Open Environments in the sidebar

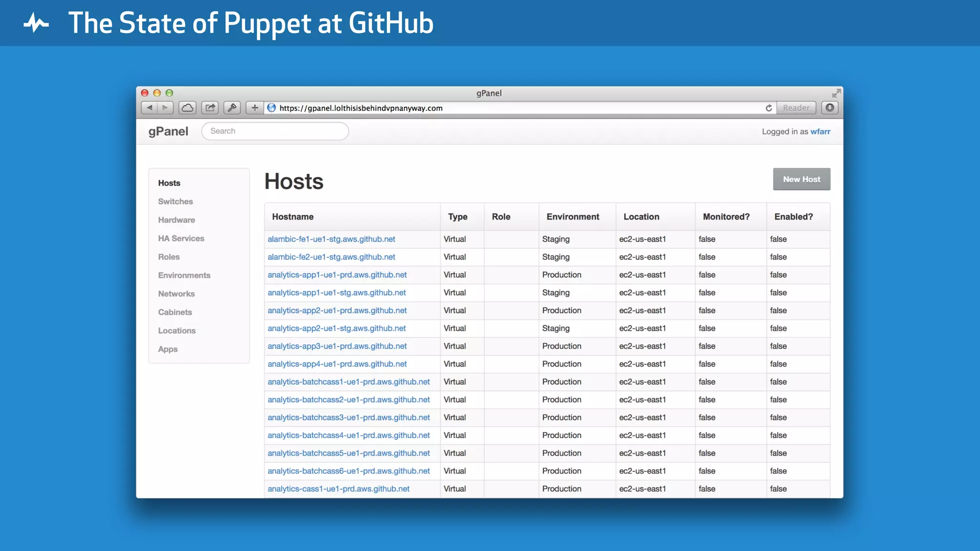184,275
